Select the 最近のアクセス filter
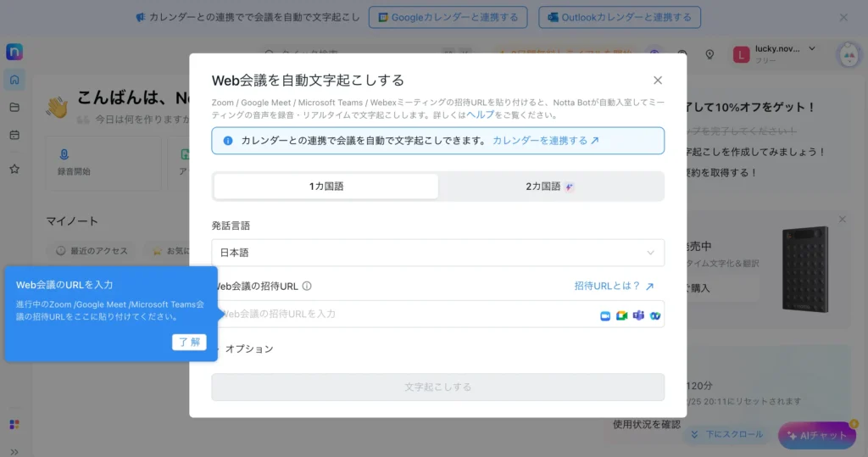 [x=92, y=251]
